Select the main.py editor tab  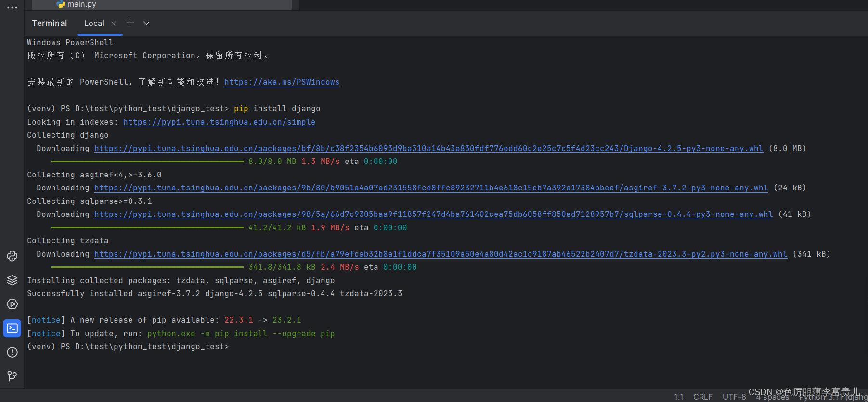(162, 4)
